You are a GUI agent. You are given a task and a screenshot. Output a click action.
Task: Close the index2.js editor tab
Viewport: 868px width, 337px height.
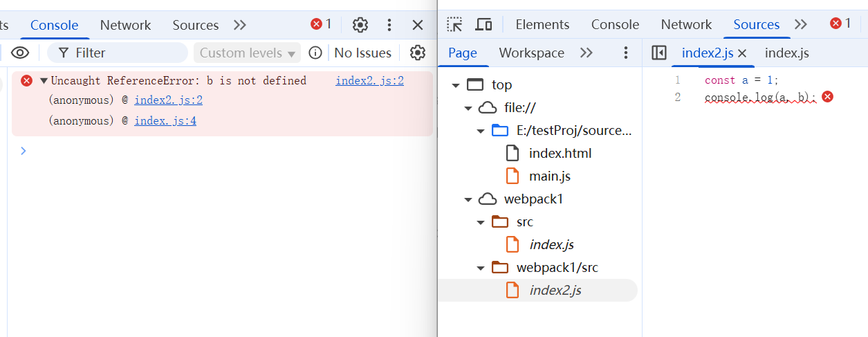pos(742,53)
